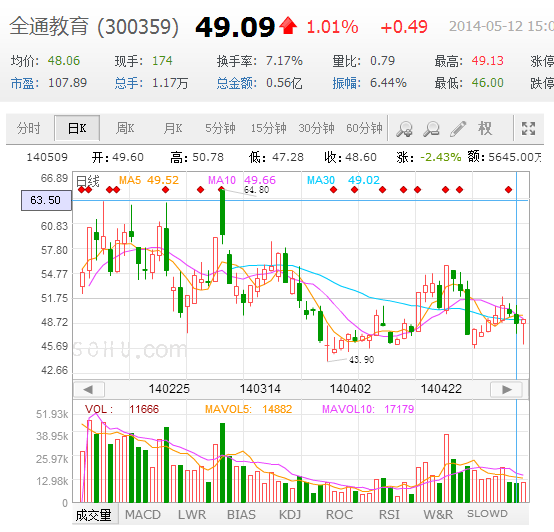This screenshot has height=532, width=554.
Task: Open the 60分钟 chart tab
Action: pyautogui.click(x=364, y=128)
